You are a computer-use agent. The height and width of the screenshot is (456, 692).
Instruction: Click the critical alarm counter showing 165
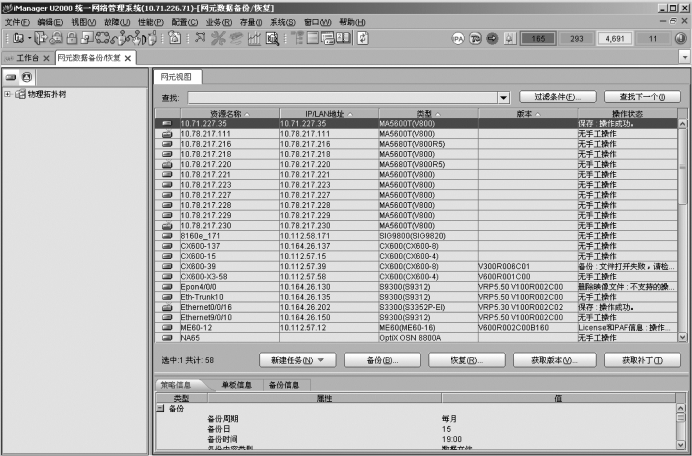pyautogui.click(x=538, y=39)
